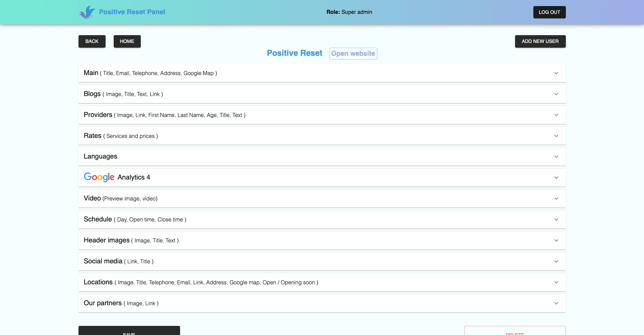Viewport: 644px width, 335px height.
Task: Expand the Locations section chevron
Action: (556, 282)
